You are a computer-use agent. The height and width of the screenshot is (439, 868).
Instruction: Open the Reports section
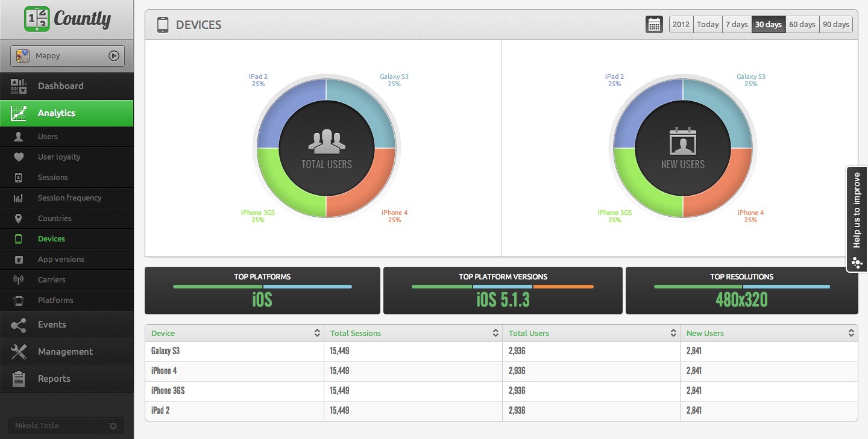(66, 379)
